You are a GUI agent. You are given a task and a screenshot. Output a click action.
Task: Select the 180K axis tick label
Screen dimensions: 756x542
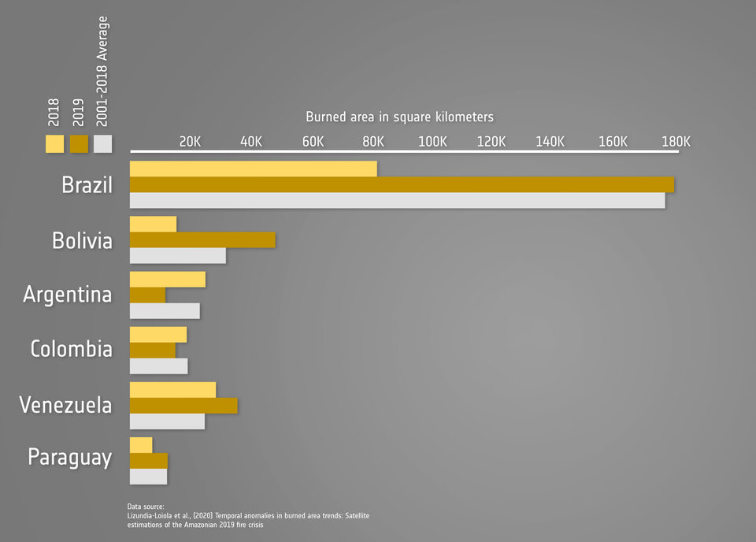click(x=676, y=142)
